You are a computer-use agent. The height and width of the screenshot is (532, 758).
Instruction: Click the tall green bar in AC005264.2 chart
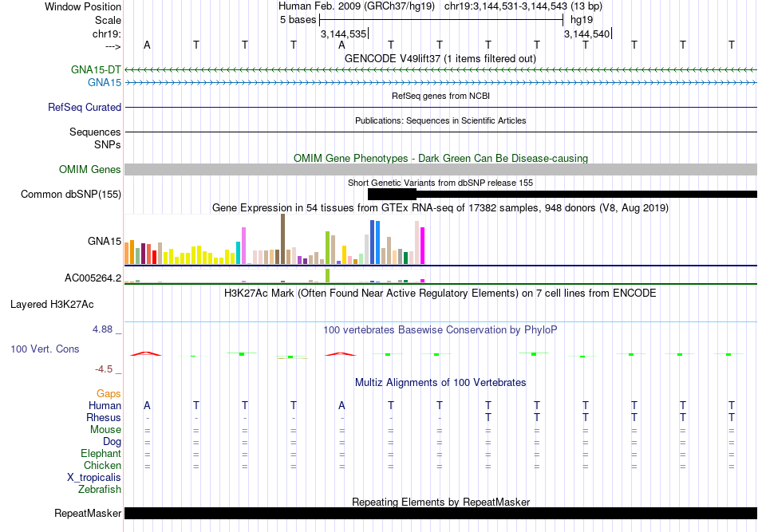328,275
